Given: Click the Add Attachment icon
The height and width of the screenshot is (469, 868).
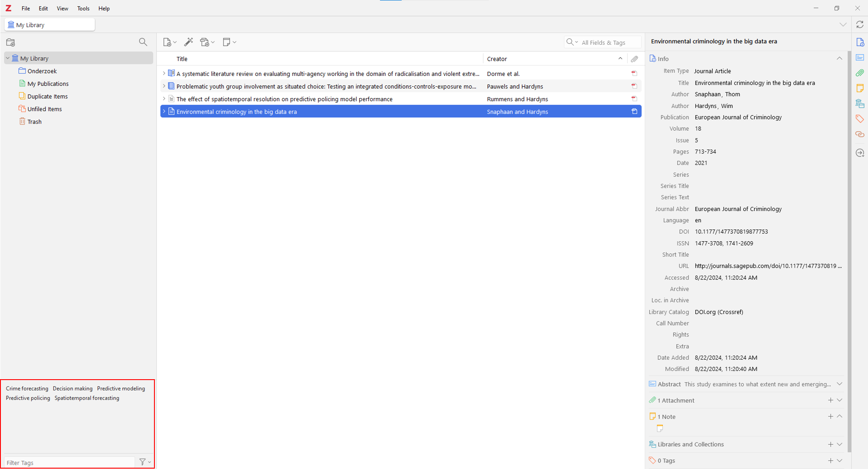Looking at the screenshot, I should [207, 42].
